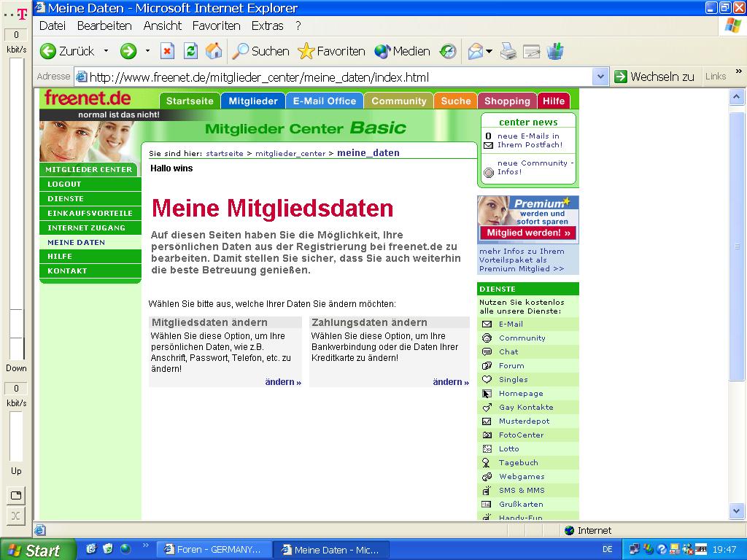Click the Messenger toolbar icon

click(555, 51)
